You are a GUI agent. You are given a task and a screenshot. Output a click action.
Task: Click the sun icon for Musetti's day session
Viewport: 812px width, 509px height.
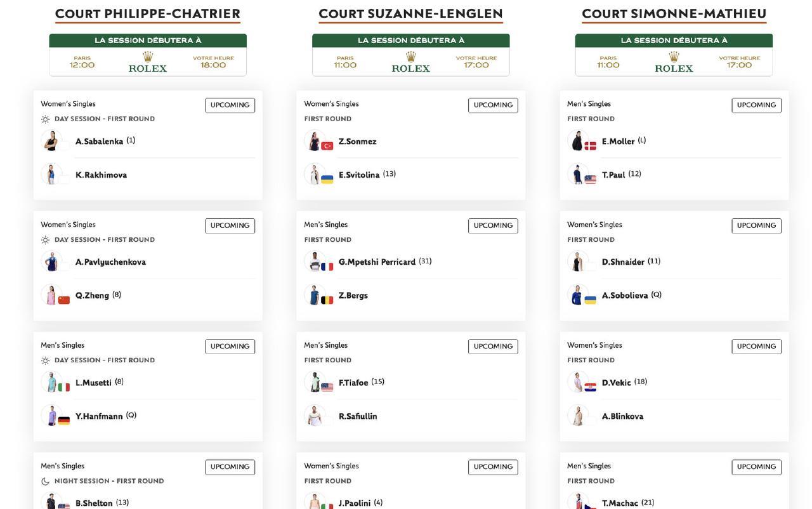[45, 360]
